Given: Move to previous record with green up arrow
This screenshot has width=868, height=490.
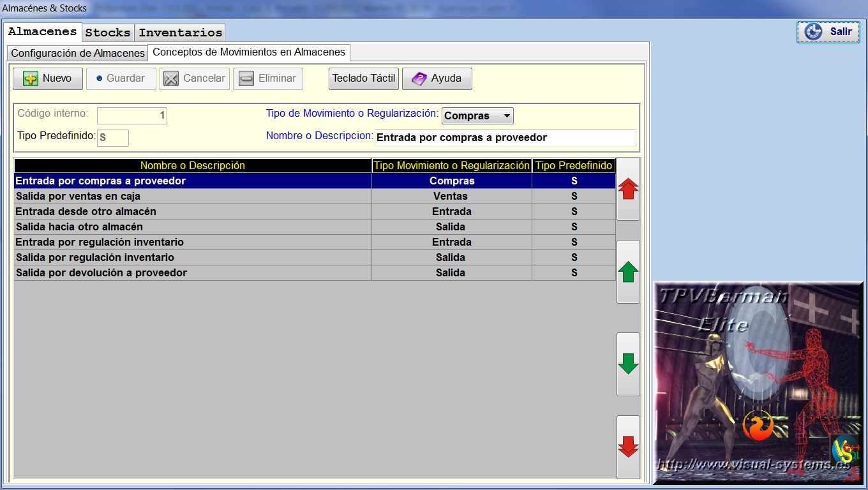Looking at the screenshot, I should pos(628,272).
